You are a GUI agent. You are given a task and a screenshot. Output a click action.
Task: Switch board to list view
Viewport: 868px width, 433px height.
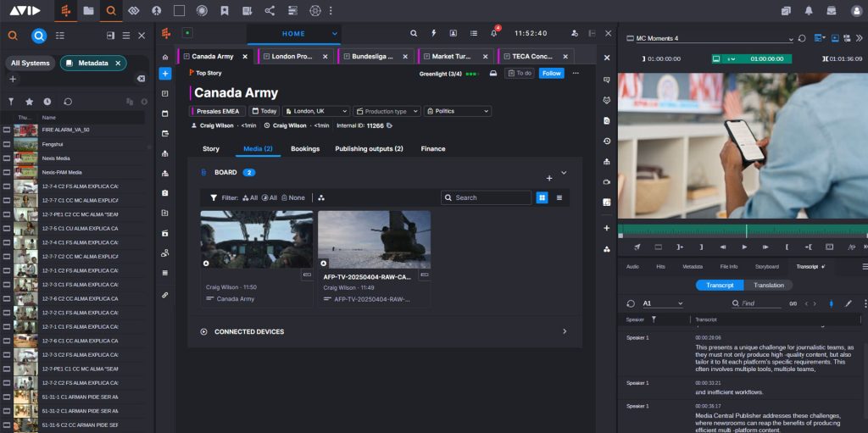click(x=559, y=197)
